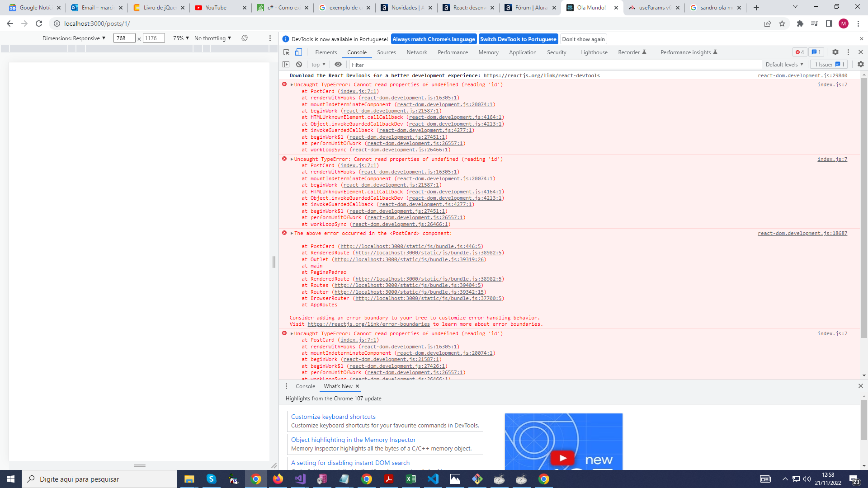Bookmark this page with the star
The image size is (868, 488).
coord(782,23)
